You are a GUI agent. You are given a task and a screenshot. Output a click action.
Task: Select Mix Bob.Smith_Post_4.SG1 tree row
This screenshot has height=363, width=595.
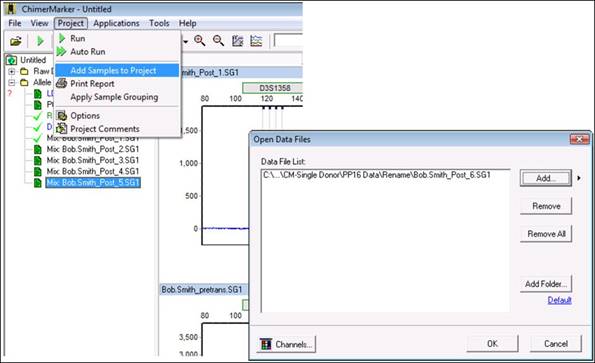93,171
